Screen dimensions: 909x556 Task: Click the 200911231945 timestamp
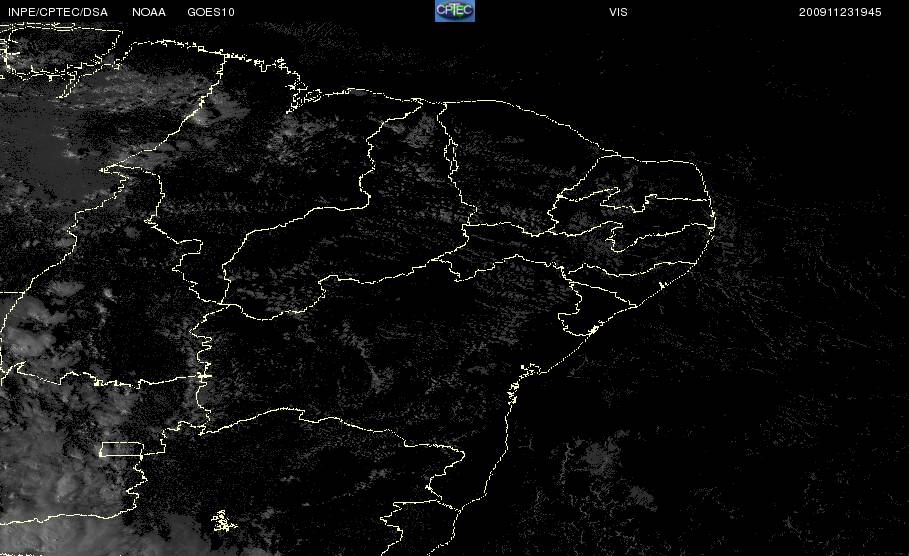[840, 12]
